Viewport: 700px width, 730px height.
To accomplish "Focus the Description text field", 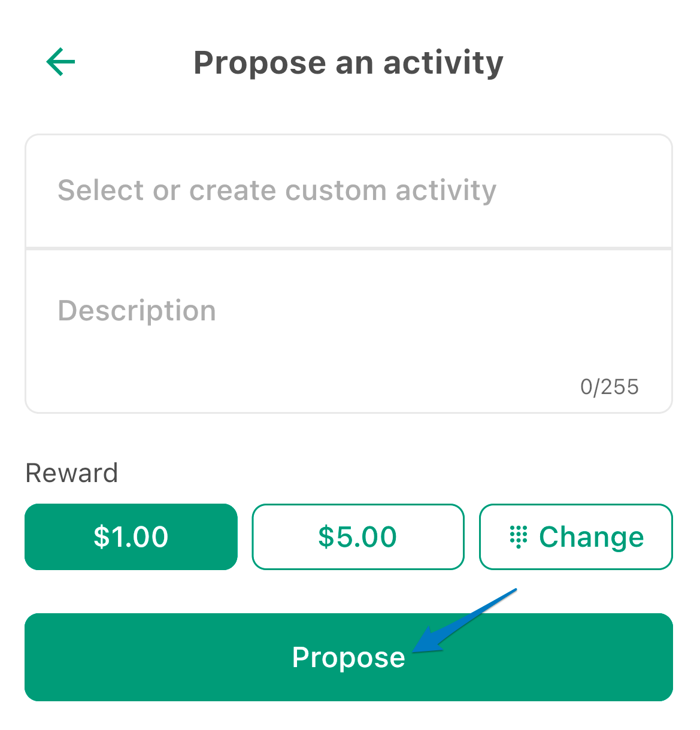I will coord(349,331).
